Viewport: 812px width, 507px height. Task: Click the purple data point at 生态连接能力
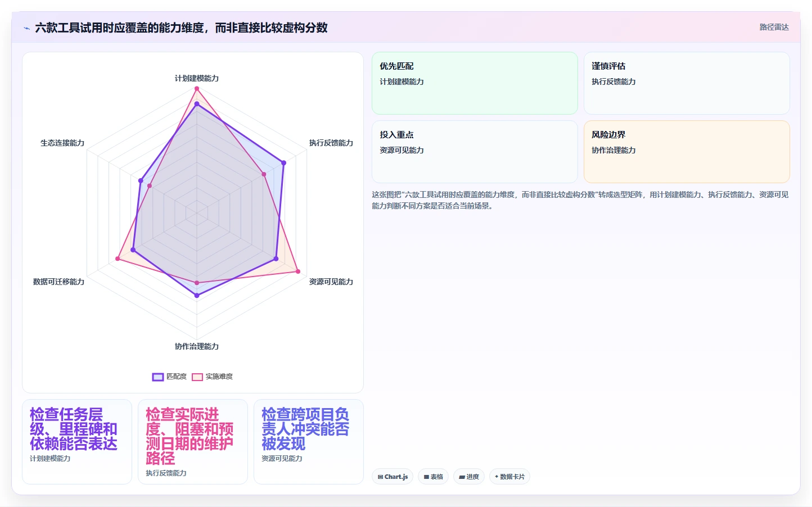(x=141, y=180)
